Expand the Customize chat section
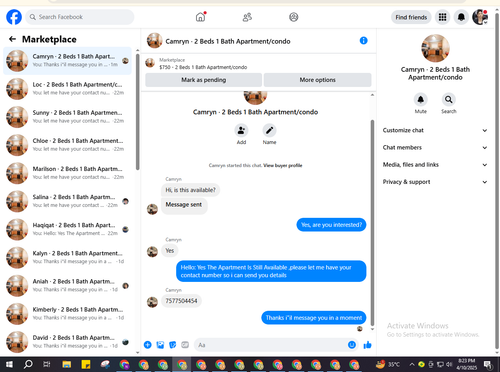 pos(435,130)
